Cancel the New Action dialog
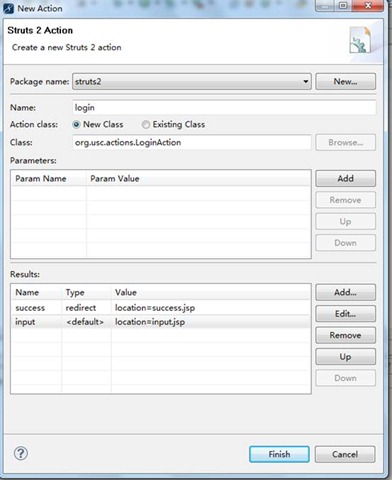This screenshot has width=392, height=480. pos(345,454)
